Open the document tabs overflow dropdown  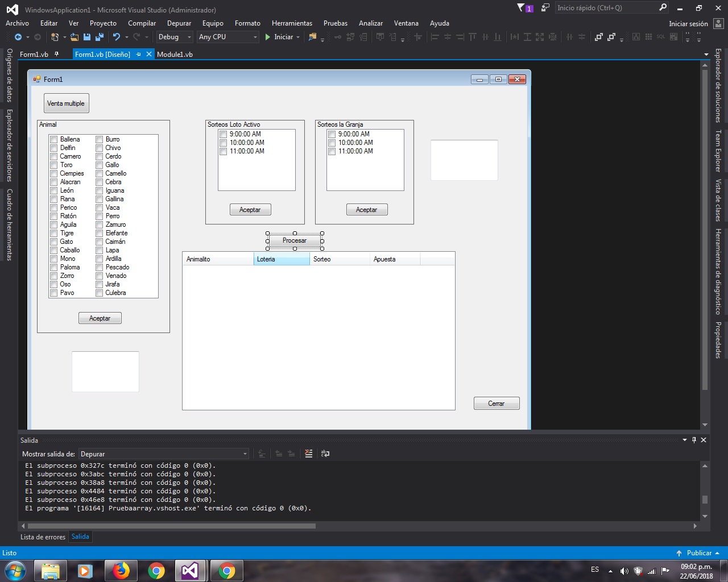click(x=706, y=55)
